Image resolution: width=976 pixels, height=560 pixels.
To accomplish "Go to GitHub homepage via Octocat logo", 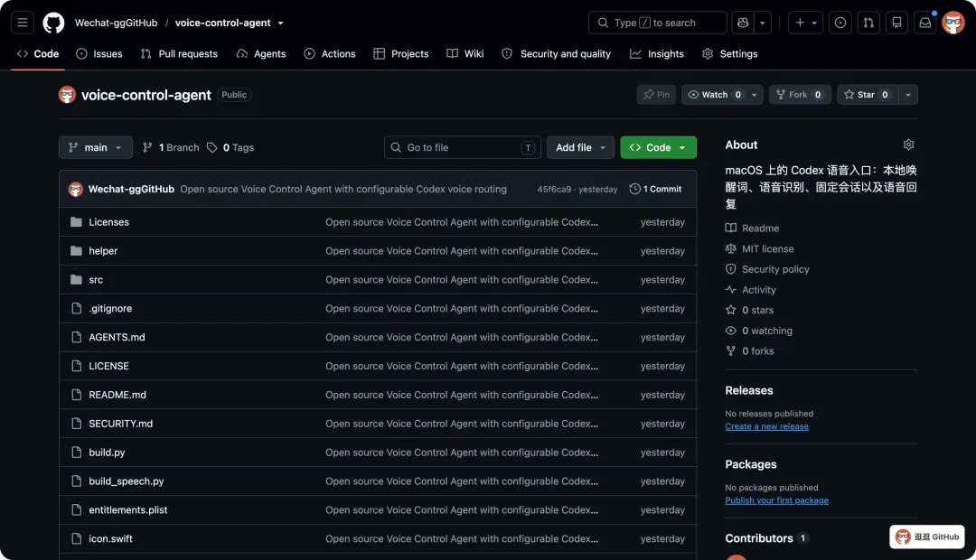I will [x=53, y=23].
